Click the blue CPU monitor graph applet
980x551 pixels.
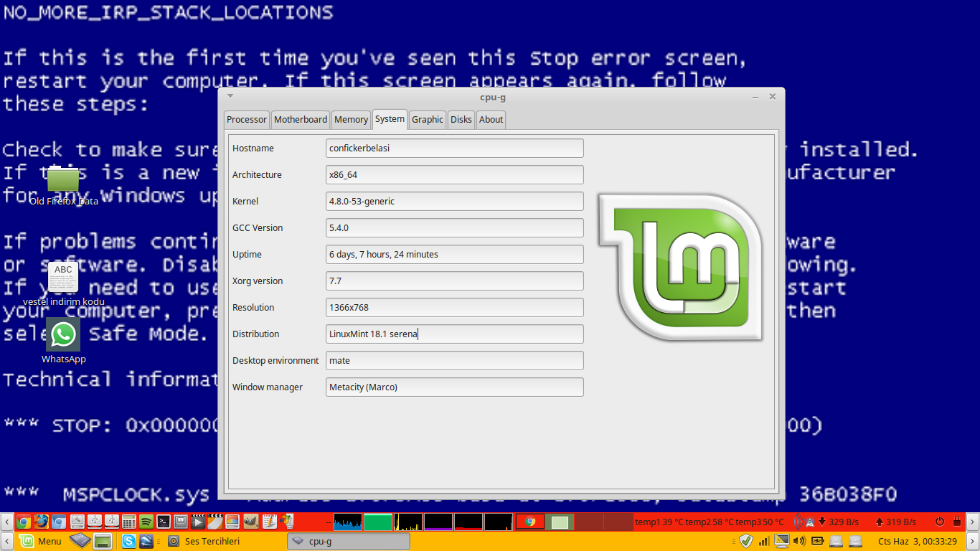[x=348, y=522]
